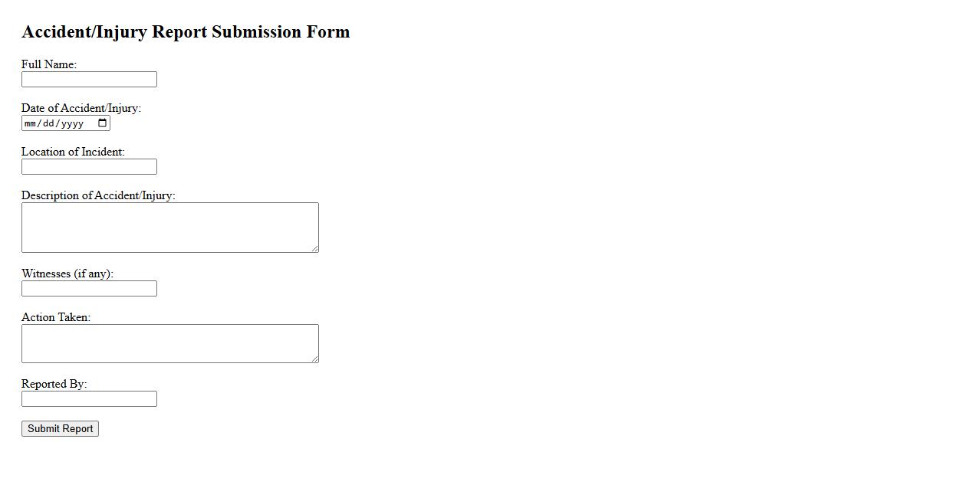Click the "Description of Accident/Injury:" label

[98, 195]
